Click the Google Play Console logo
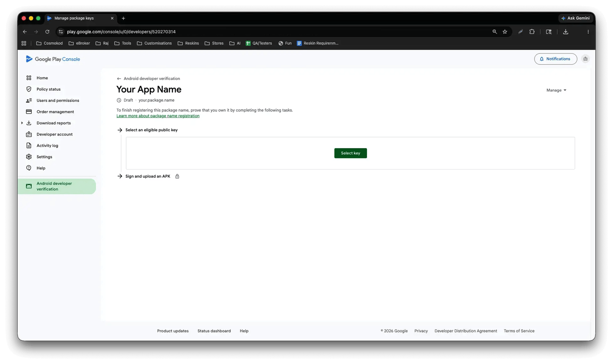The width and height of the screenshot is (613, 364). tap(53, 59)
